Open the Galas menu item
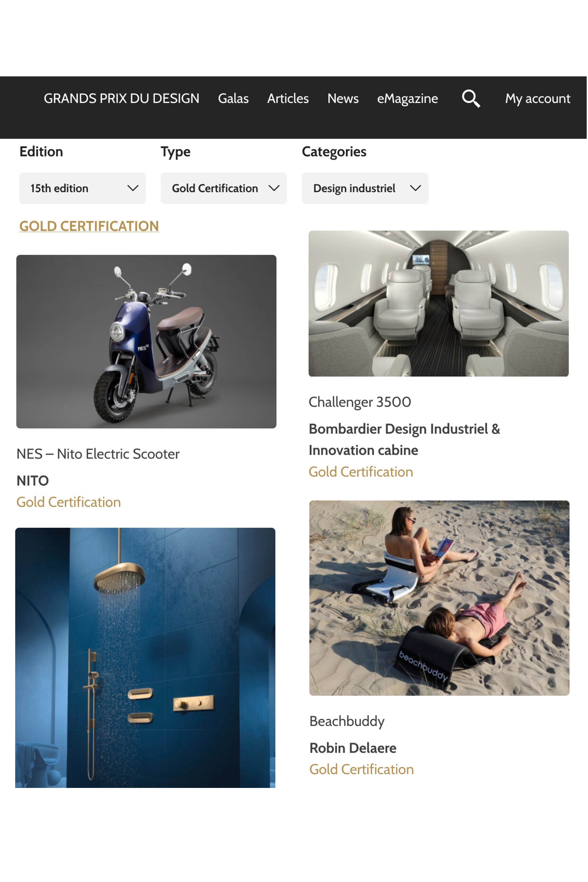 233,98
